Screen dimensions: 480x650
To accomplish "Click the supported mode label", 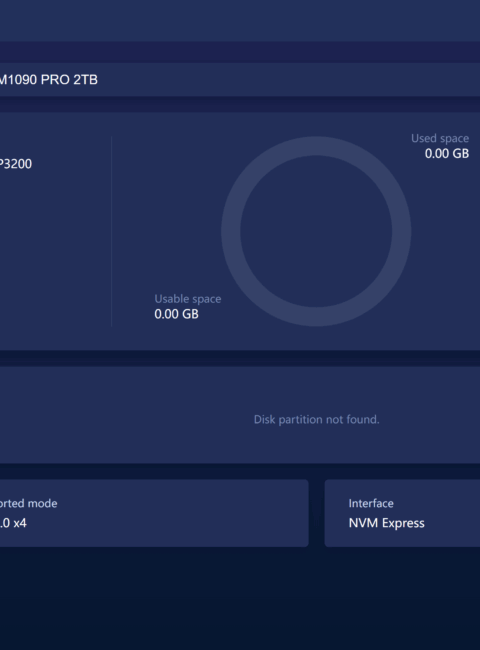I will [29, 503].
